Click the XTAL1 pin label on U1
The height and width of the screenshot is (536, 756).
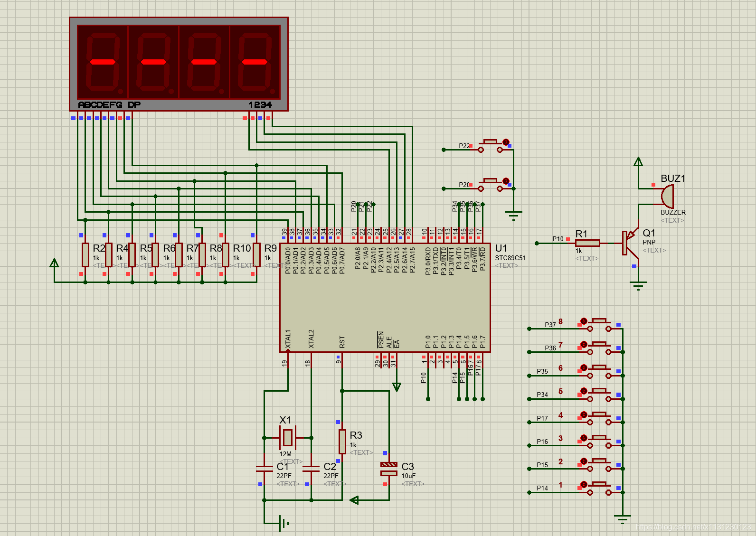[288, 339]
